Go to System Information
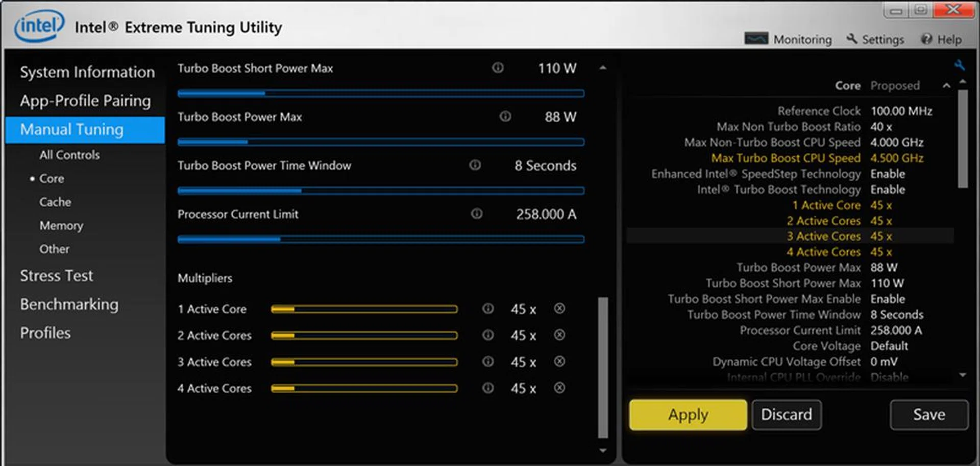This screenshot has height=466, width=980. click(x=87, y=72)
